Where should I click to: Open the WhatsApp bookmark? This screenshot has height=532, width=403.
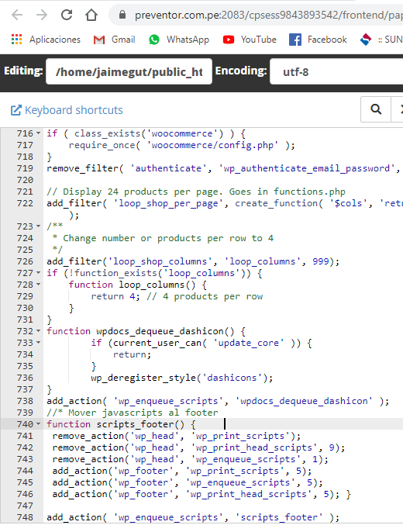pos(178,40)
